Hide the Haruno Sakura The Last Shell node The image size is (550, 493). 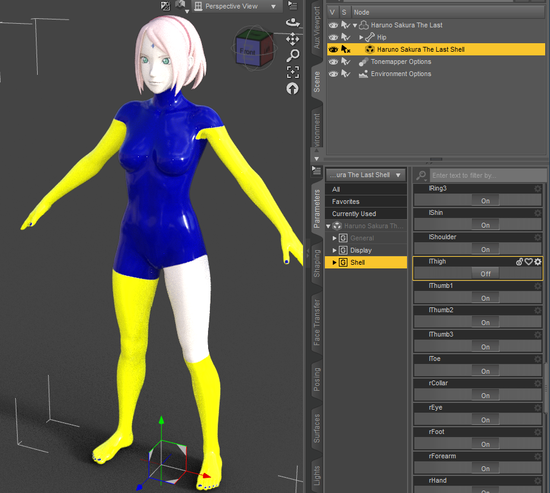333,50
